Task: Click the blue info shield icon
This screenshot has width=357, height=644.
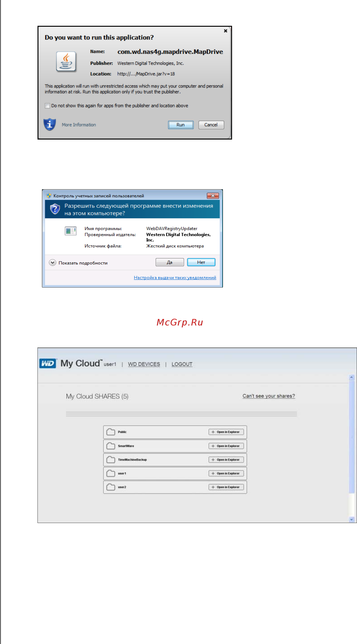Action: [50, 124]
